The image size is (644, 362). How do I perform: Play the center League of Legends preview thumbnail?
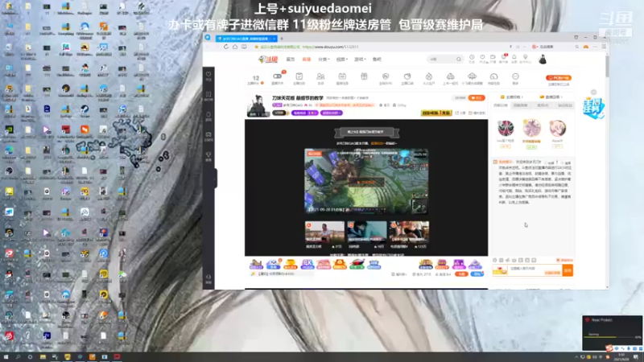coord(366,182)
